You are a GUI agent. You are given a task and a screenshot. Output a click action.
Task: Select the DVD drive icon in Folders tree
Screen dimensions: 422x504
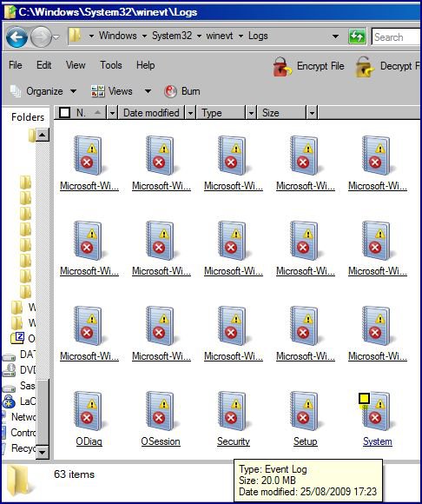pyautogui.click(x=9, y=370)
